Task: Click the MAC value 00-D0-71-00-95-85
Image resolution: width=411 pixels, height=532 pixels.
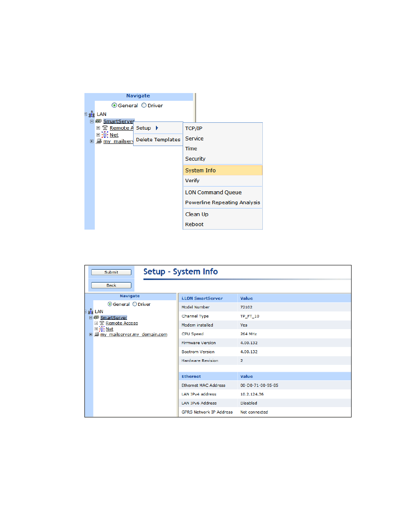Action: coord(259,386)
